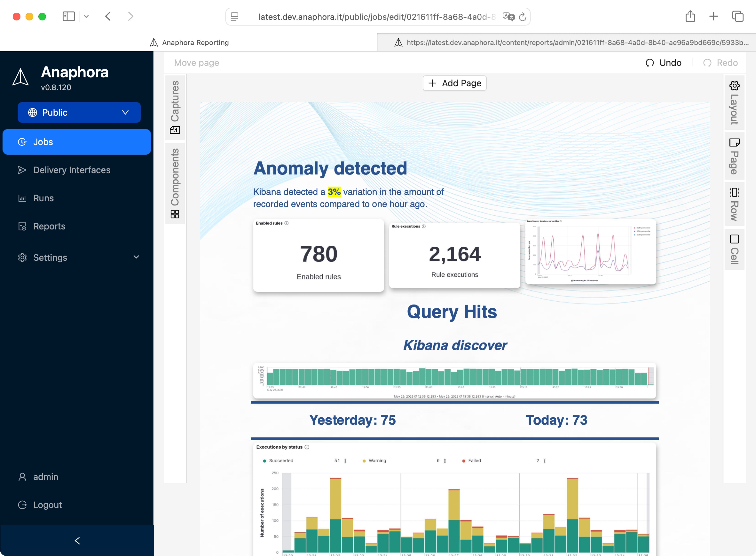Click Safari's reload page icon
Image resolution: width=756 pixels, height=556 pixels.
pos(522,17)
